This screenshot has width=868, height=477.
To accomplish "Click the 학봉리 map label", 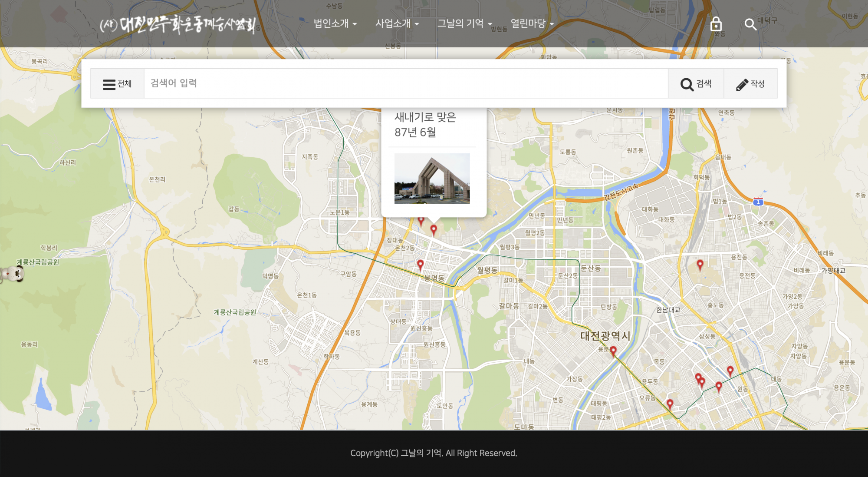I will point(49,248).
